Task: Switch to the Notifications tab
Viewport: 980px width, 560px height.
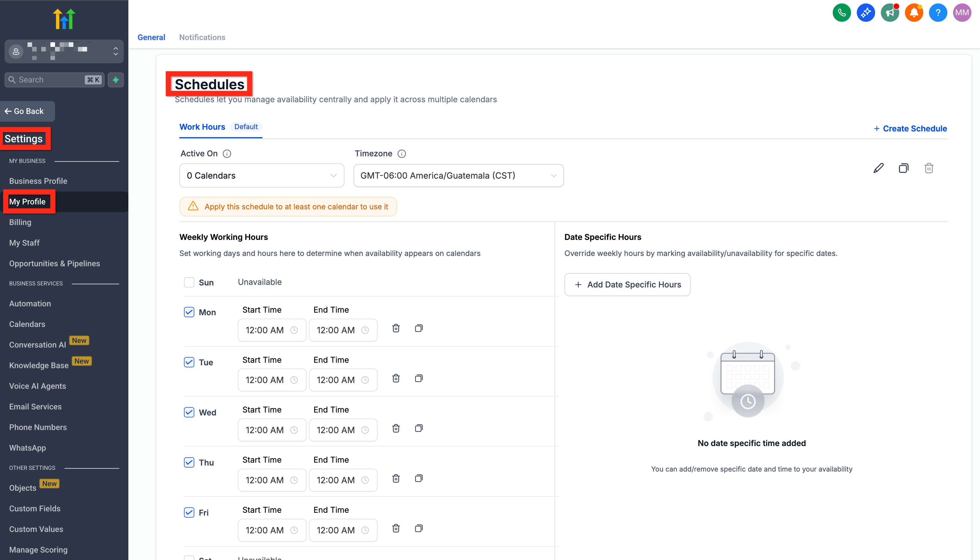Action: point(202,37)
